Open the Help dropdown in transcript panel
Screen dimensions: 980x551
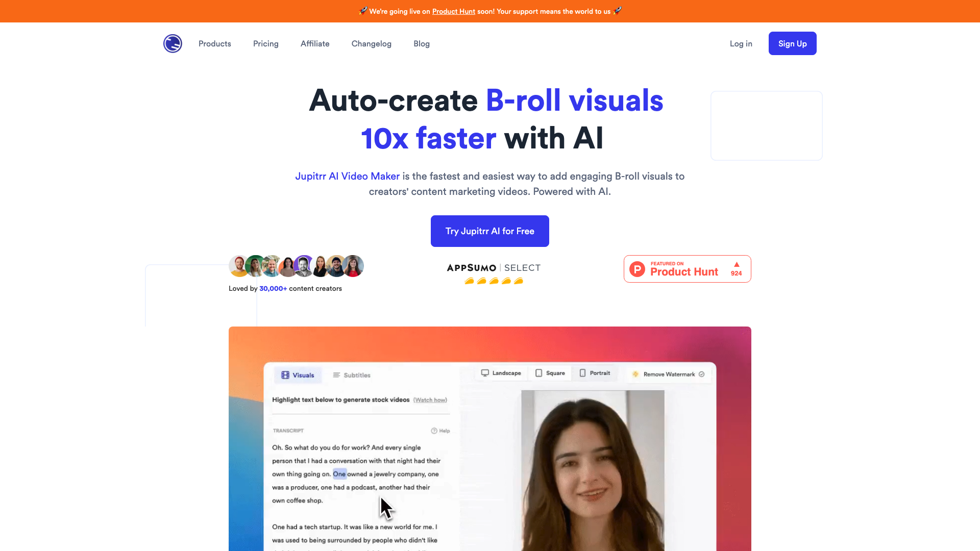(x=440, y=431)
